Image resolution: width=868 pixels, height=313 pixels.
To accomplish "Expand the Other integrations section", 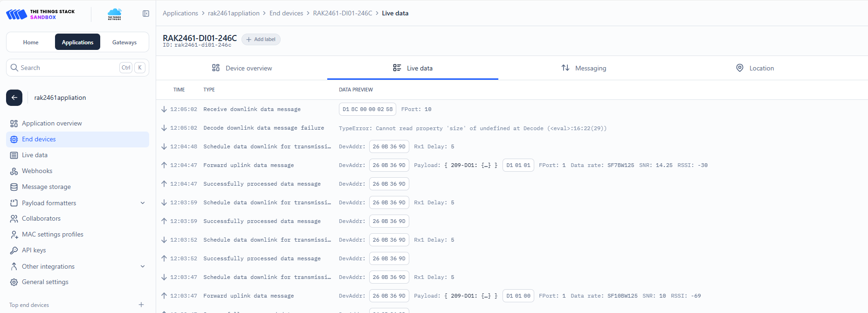I will (x=143, y=266).
